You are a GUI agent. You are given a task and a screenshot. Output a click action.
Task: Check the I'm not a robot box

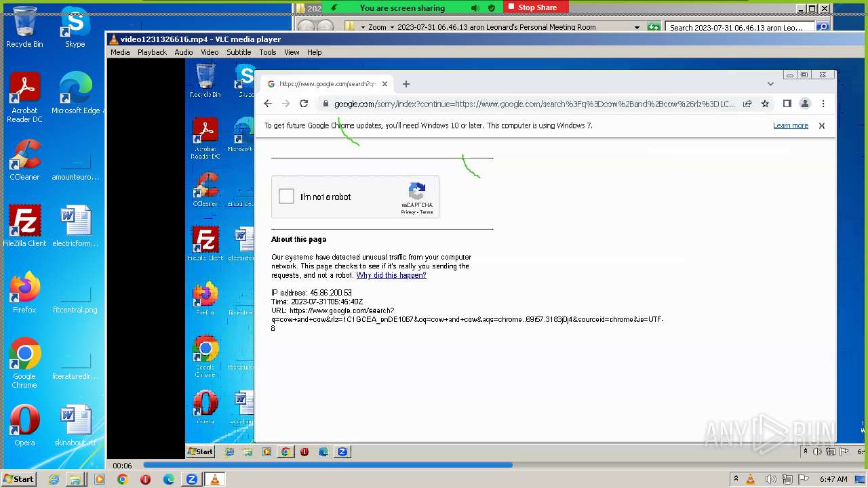286,197
